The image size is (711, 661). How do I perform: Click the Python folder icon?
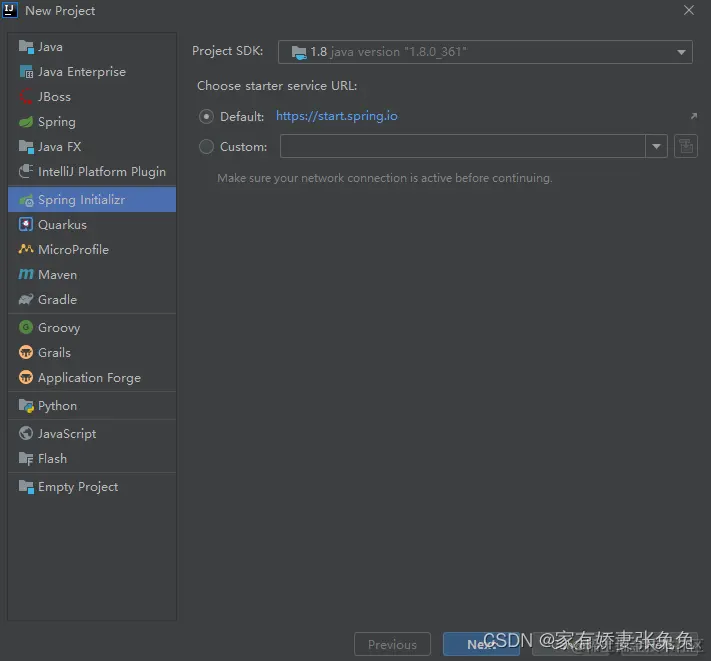point(26,406)
